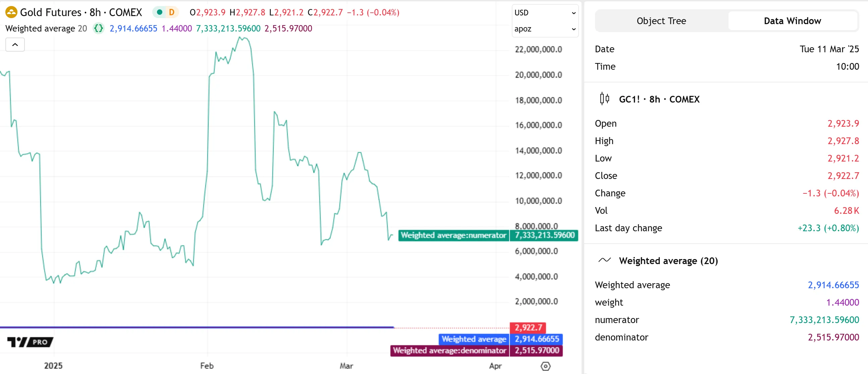Click the line icon beside Weighted average (20)

604,260
